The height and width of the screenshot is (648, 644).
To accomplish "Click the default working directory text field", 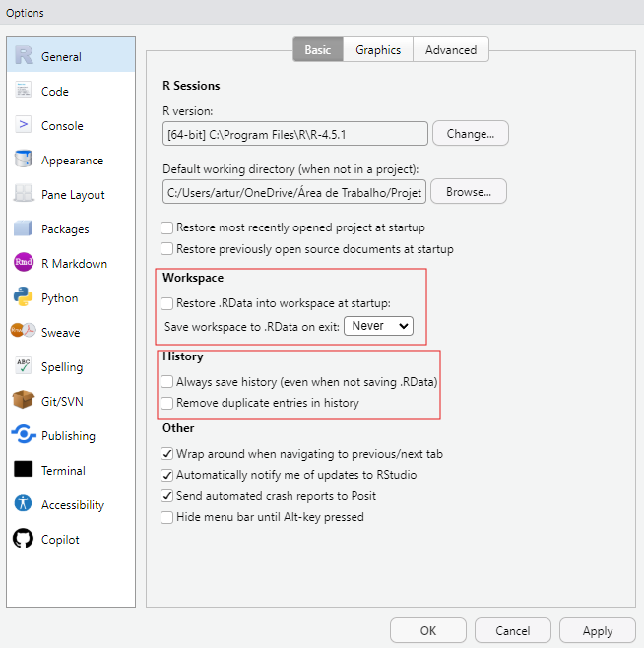I will (x=294, y=192).
